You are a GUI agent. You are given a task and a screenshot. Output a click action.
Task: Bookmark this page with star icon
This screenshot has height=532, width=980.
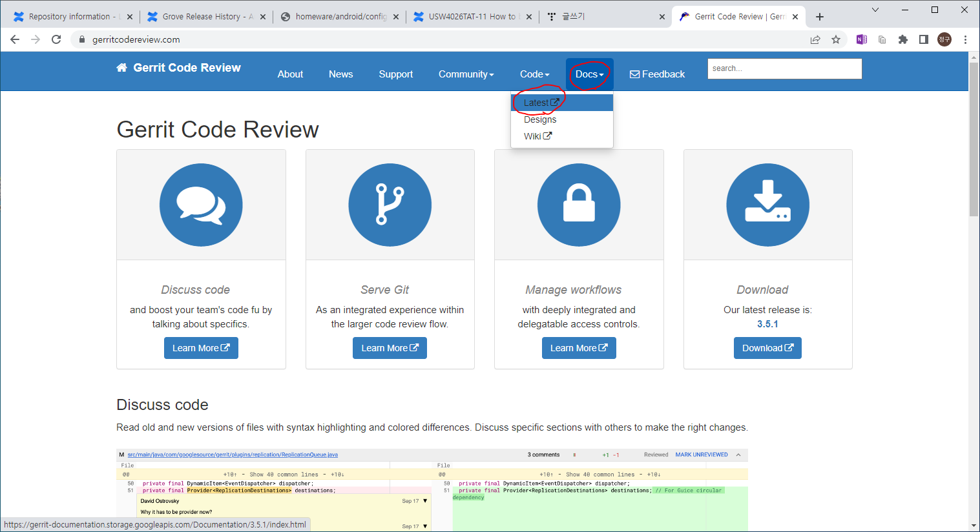[x=836, y=39]
